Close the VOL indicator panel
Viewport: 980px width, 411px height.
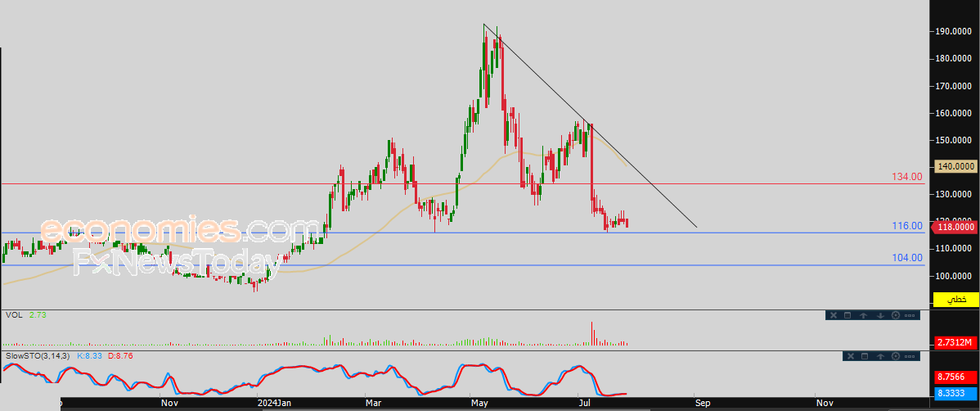[833, 315]
